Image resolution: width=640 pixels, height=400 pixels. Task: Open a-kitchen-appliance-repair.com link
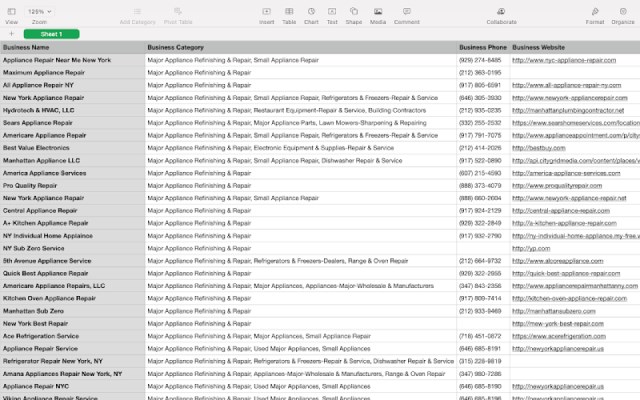pyautogui.click(x=564, y=223)
